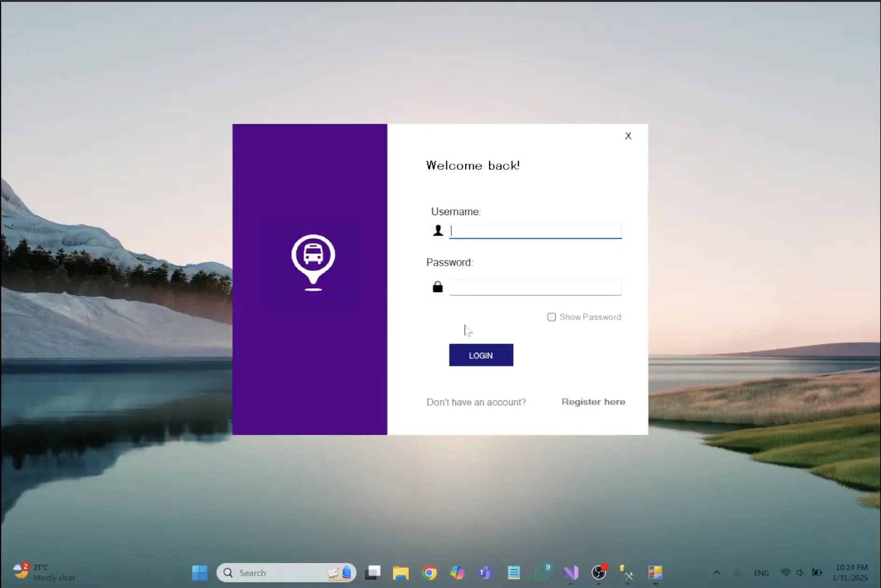Screen dimensions: 881x588
Task: Open the clock and date flyout
Action: [x=851, y=573]
